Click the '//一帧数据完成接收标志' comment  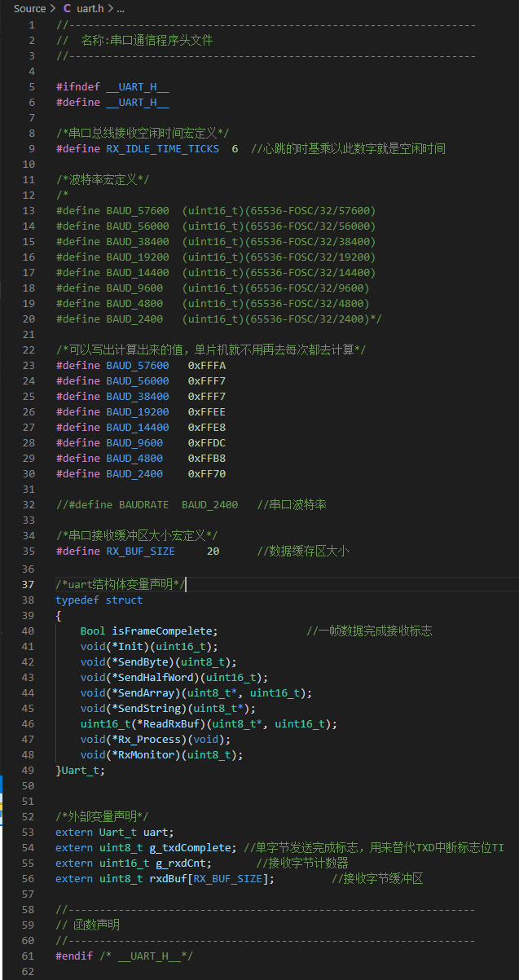click(369, 631)
